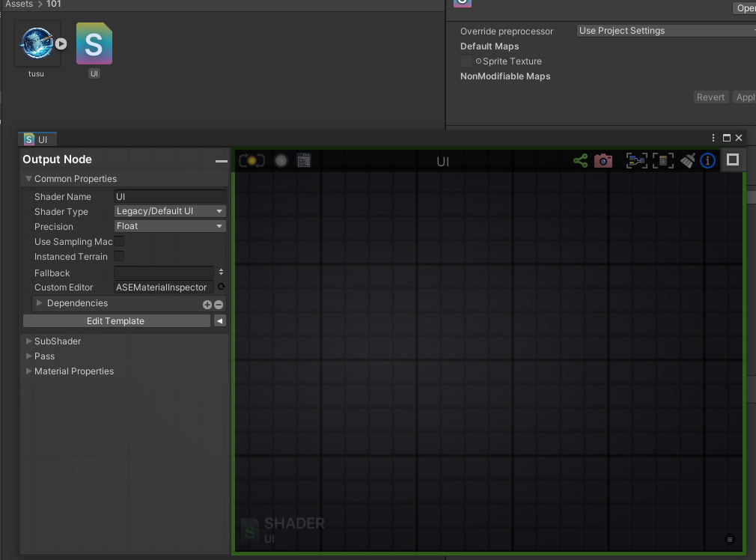Click the arrow button next to Edit Template
The image size is (756, 560).
click(x=220, y=320)
